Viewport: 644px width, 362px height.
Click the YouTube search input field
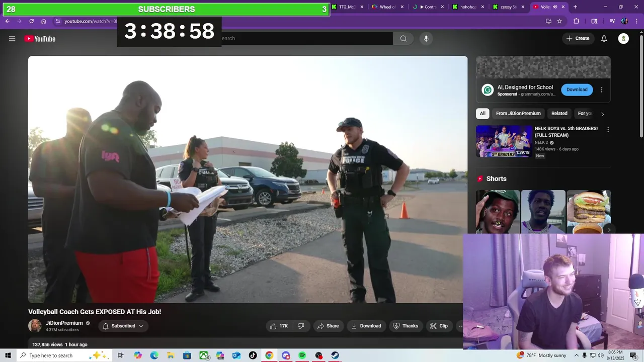pos(307,39)
